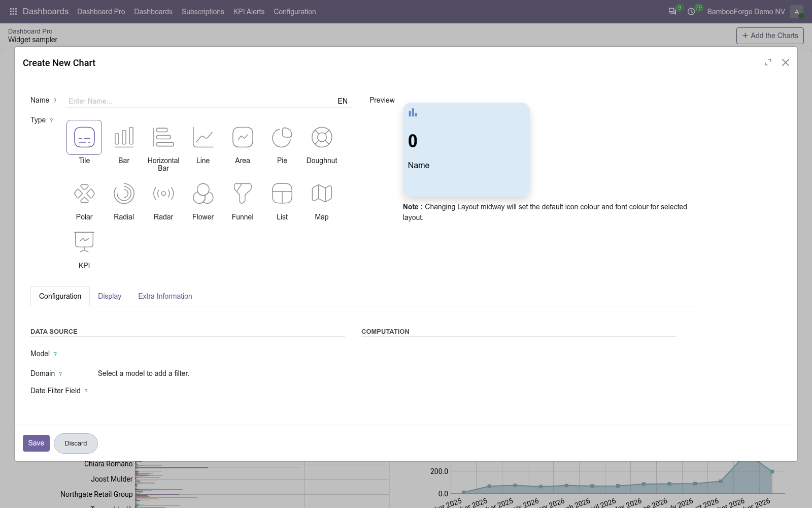Open the Model dropdown field
Image resolution: width=812 pixels, height=508 pixels.
[x=221, y=354]
